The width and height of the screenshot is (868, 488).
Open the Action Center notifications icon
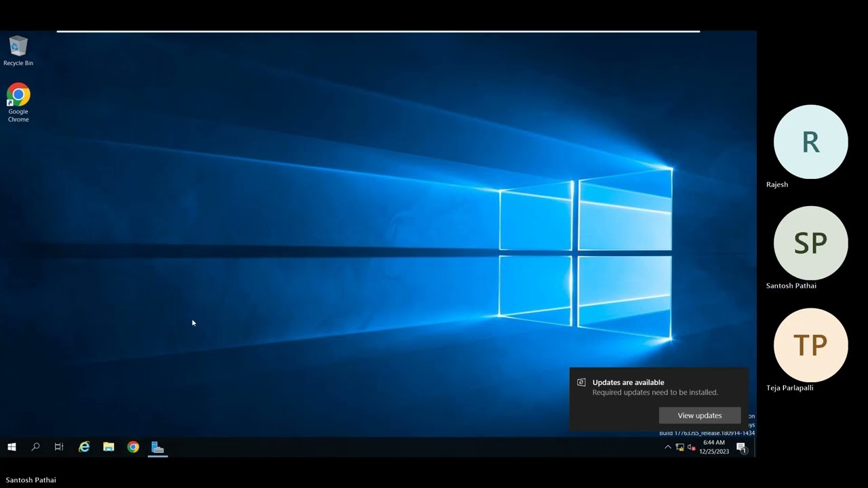click(741, 447)
